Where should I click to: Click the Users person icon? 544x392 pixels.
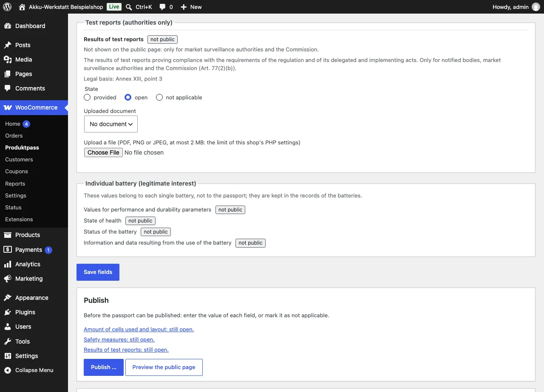(x=8, y=327)
